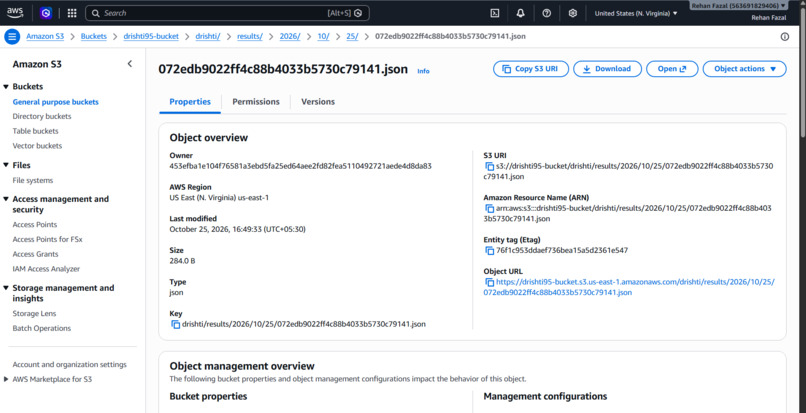Screen dimensions: 806x413
Task: Go to 10/ breadcrumb folder
Action: (x=323, y=37)
